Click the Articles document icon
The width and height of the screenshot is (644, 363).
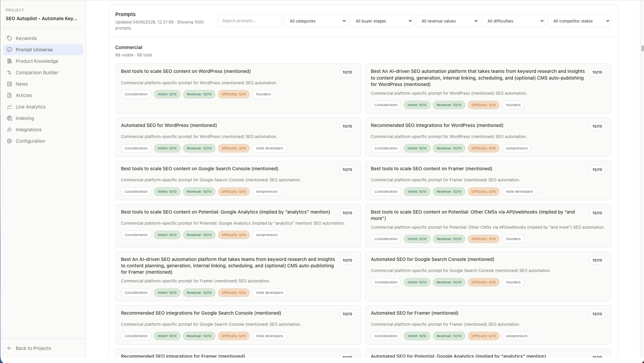(x=9, y=95)
